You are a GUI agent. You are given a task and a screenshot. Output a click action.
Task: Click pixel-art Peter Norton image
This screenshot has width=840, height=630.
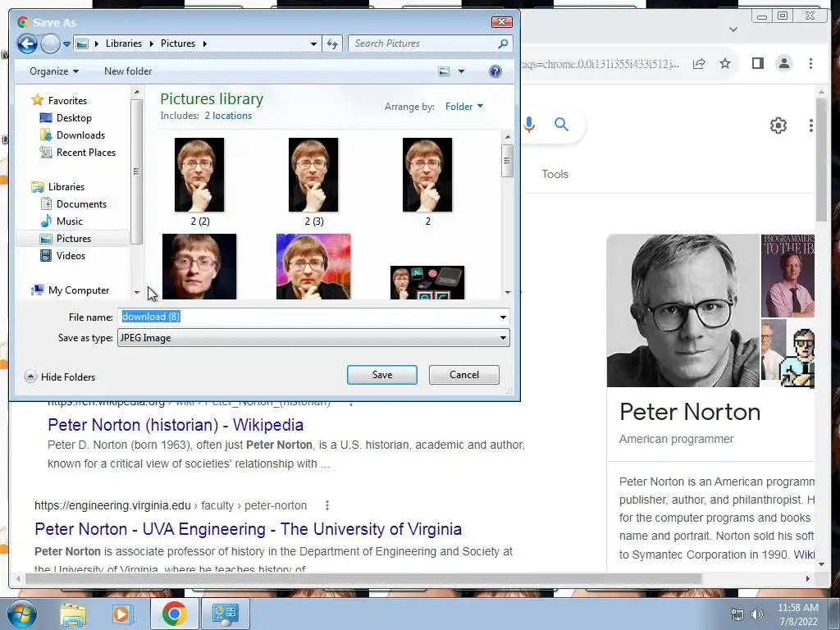click(797, 358)
